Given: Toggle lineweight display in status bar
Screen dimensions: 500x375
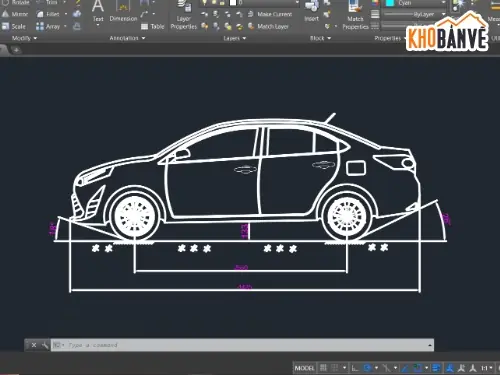Looking at the screenshot, I should [x=436, y=368].
